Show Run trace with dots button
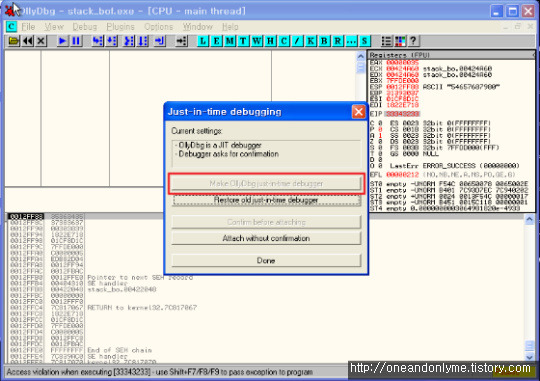Viewport: 540px width, 381px height. [x=351, y=41]
